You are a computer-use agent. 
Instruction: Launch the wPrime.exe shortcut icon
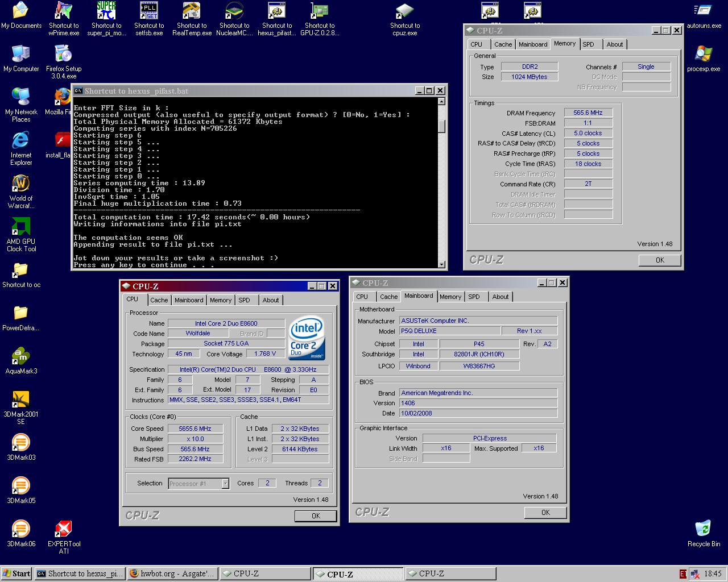pos(64,19)
